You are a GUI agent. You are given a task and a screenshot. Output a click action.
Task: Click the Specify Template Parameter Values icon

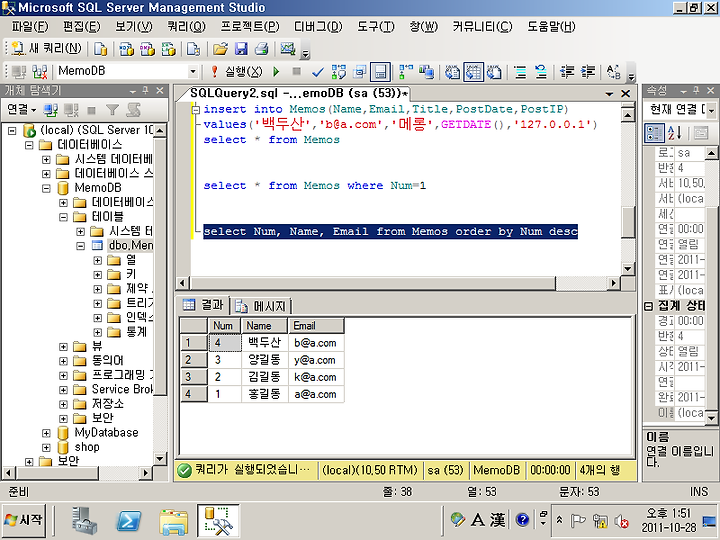tap(613, 72)
